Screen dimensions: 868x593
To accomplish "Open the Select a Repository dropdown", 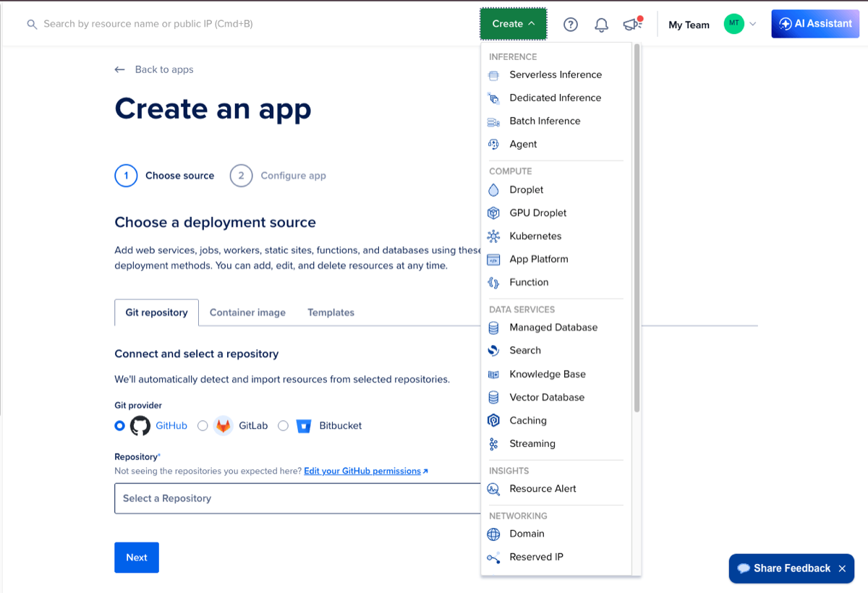I will [297, 498].
